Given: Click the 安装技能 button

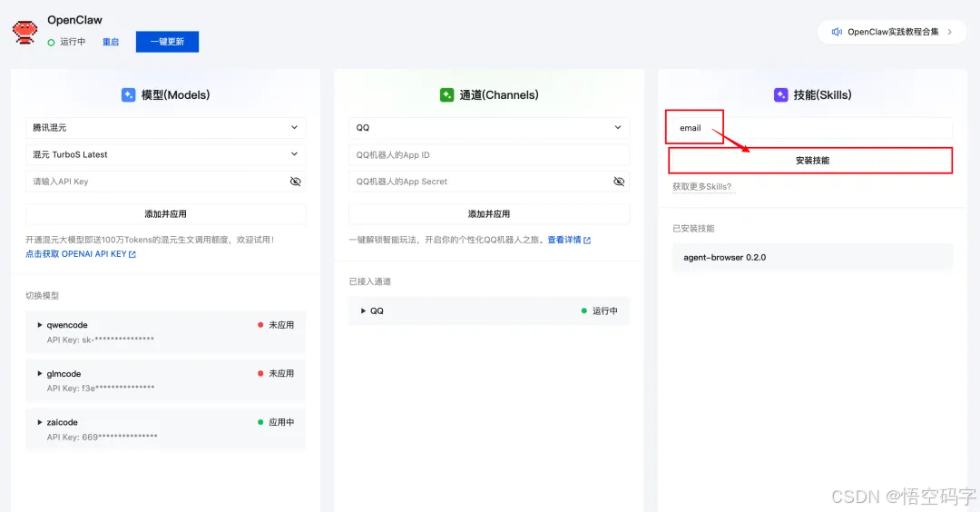Looking at the screenshot, I should (x=811, y=161).
